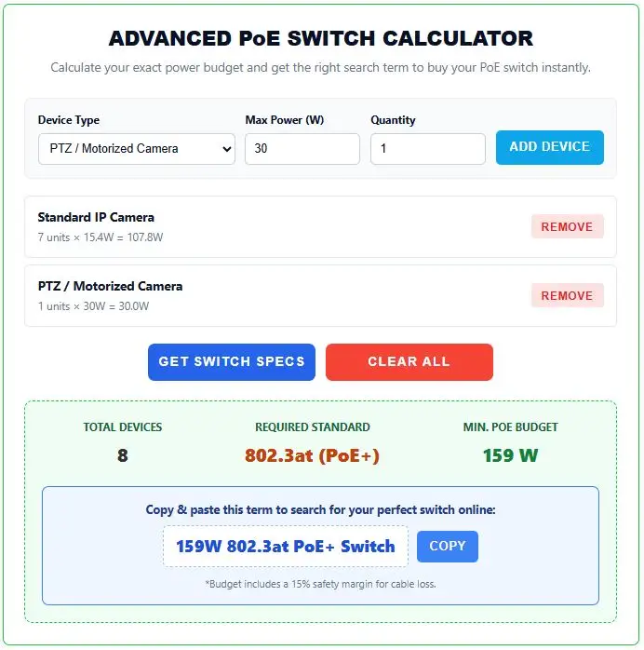Open the Device Type dropdown
Screen dimensions: 644x650
[136, 148]
